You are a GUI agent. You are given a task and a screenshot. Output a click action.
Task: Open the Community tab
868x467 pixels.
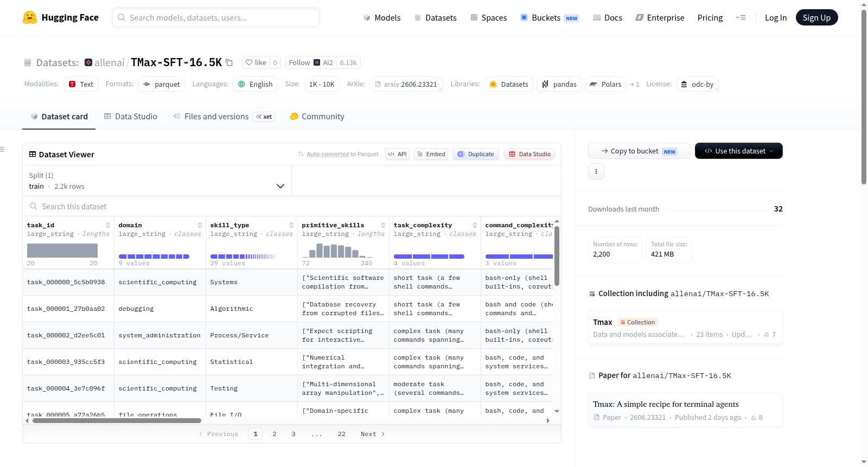pos(317,116)
